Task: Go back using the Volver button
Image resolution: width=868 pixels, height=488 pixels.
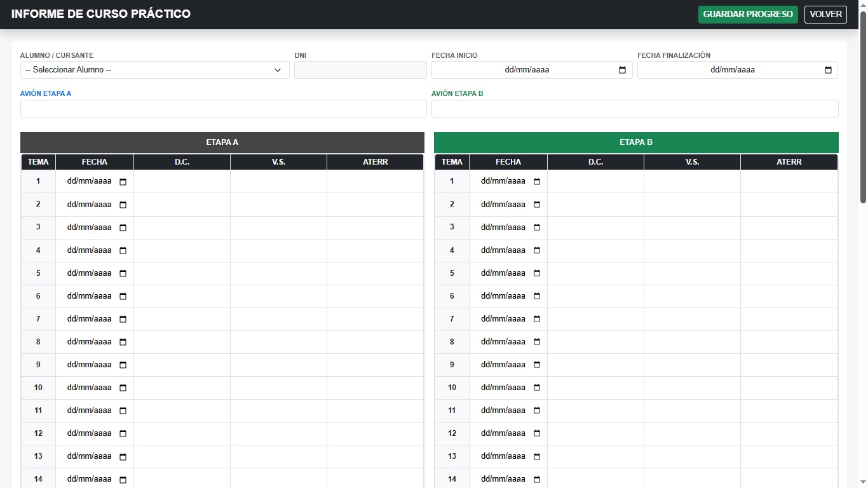Action: coord(825,15)
